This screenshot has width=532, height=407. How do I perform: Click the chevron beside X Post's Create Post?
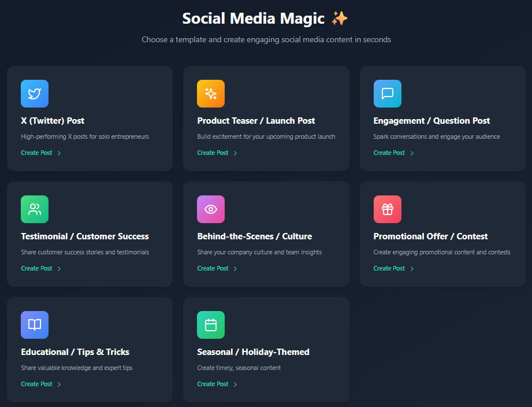[x=59, y=152]
